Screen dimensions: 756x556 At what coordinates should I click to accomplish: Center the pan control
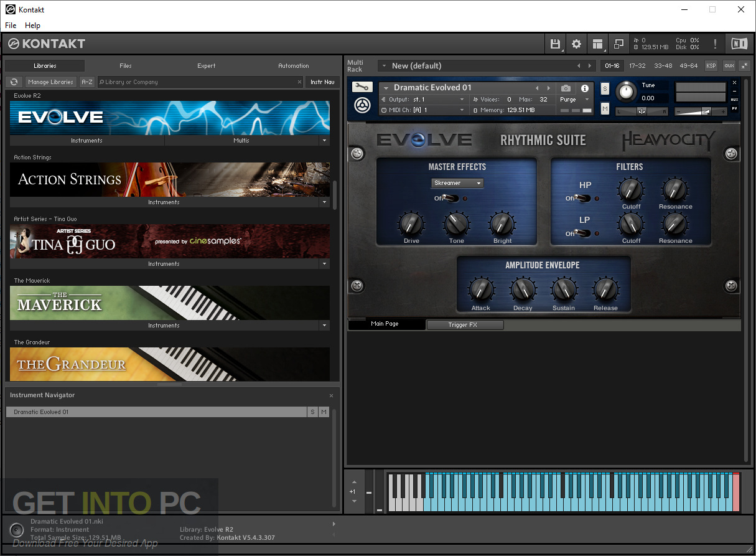pos(642,111)
